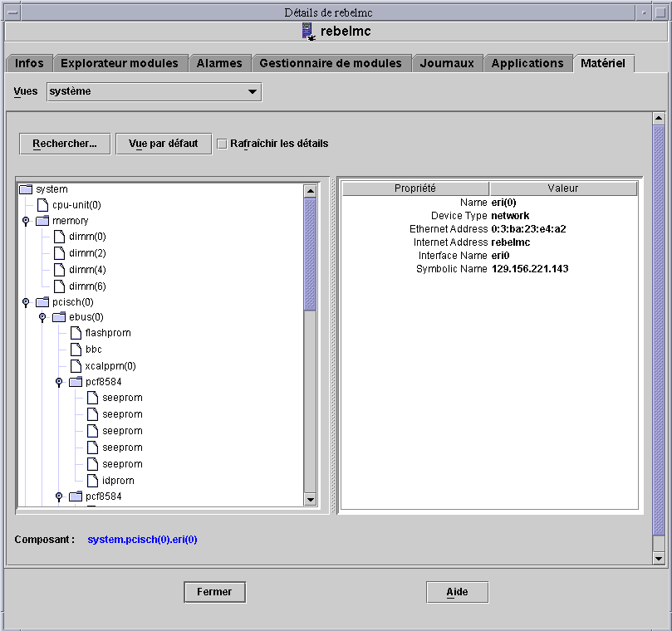Viewport: 672px width, 631px height.
Task: Click the tree panel scrollbar thumb
Action: (310, 254)
